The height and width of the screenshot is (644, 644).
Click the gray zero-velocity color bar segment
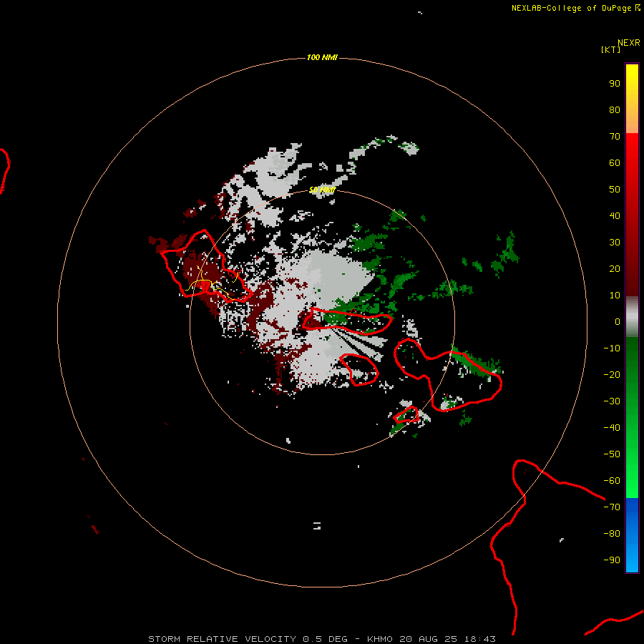click(632, 317)
